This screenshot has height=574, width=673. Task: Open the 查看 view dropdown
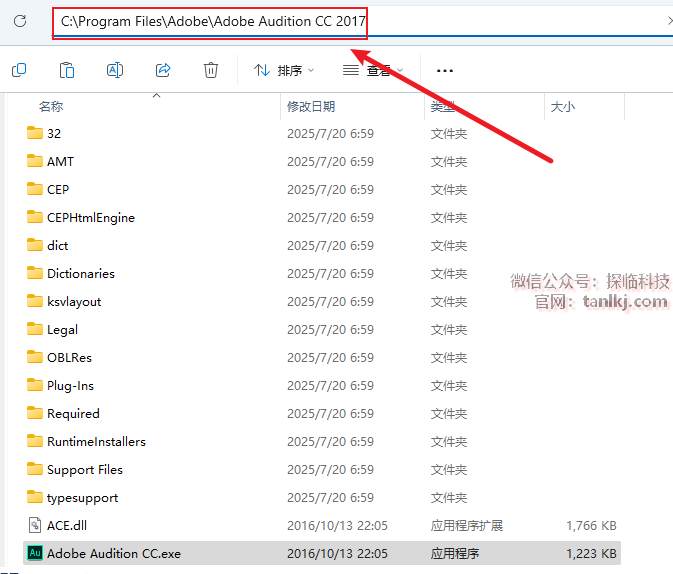coord(373,70)
